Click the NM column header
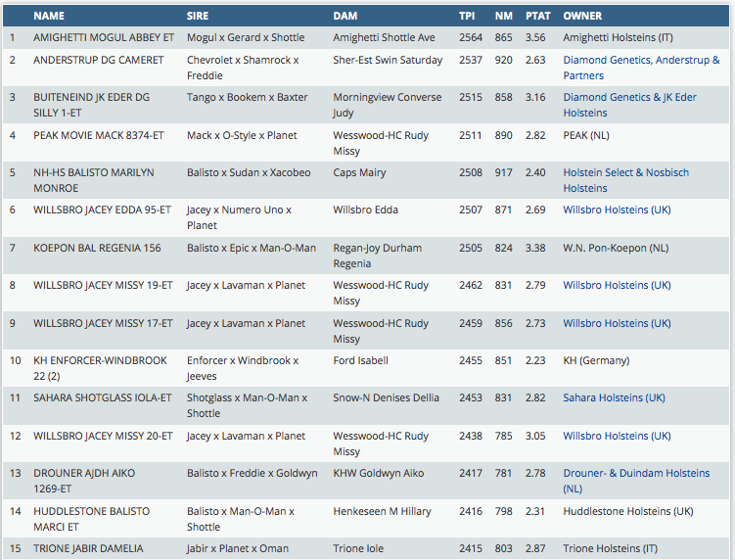This screenshot has height=560, width=735. pyautogui.click(x=503, y=16)
